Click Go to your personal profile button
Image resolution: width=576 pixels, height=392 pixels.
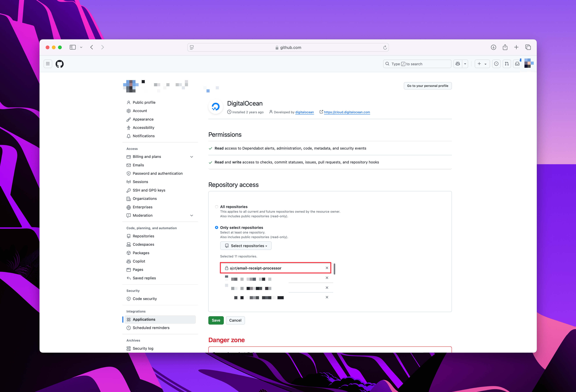click(x=428, y=86)
